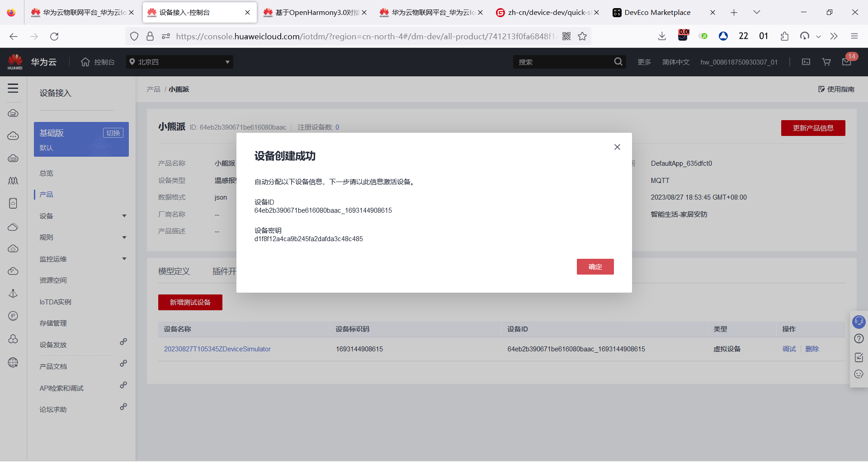This screenshot has width=868, height=462.
Task: Open the 简体中文 language menu
Action: click(x=676, y=62)
